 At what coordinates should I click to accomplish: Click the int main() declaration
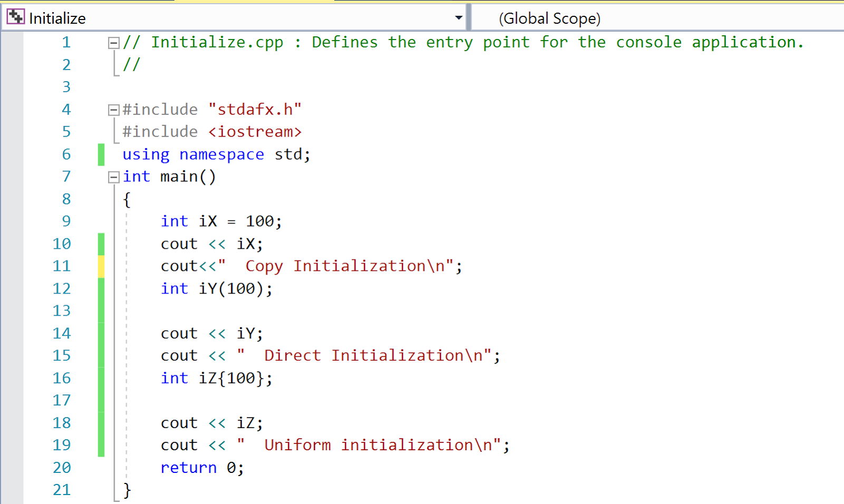169,177
